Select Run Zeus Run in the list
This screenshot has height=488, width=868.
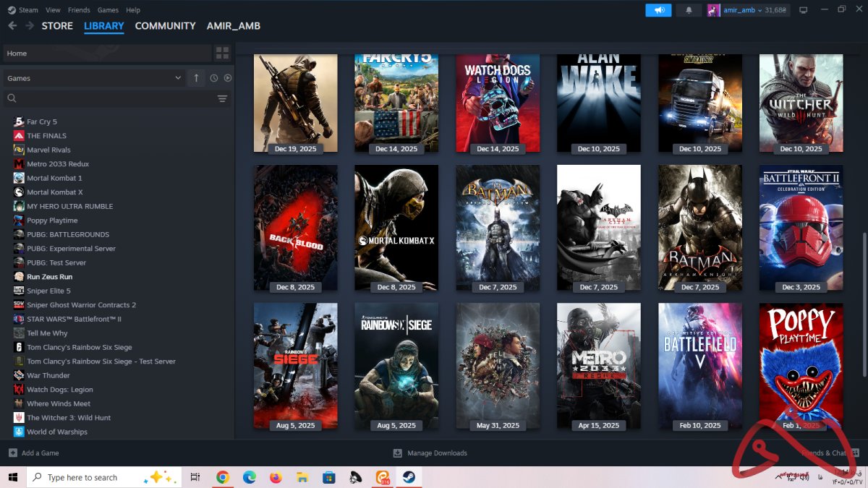(49, 277)
